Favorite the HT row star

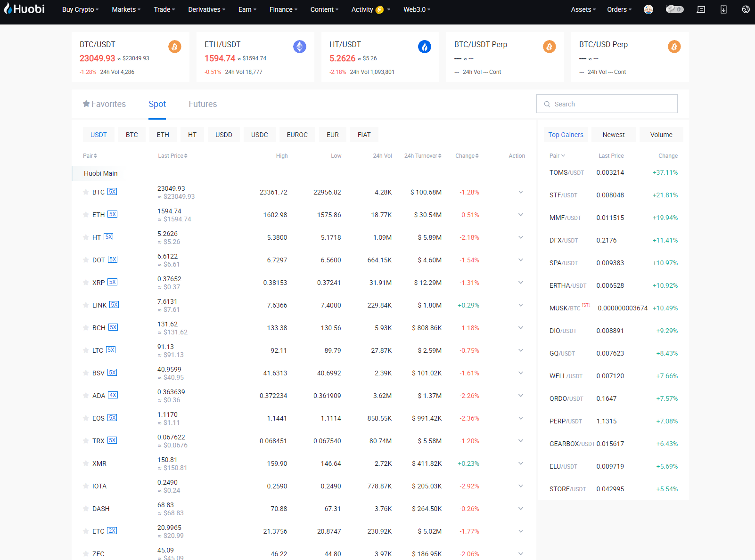86,237
